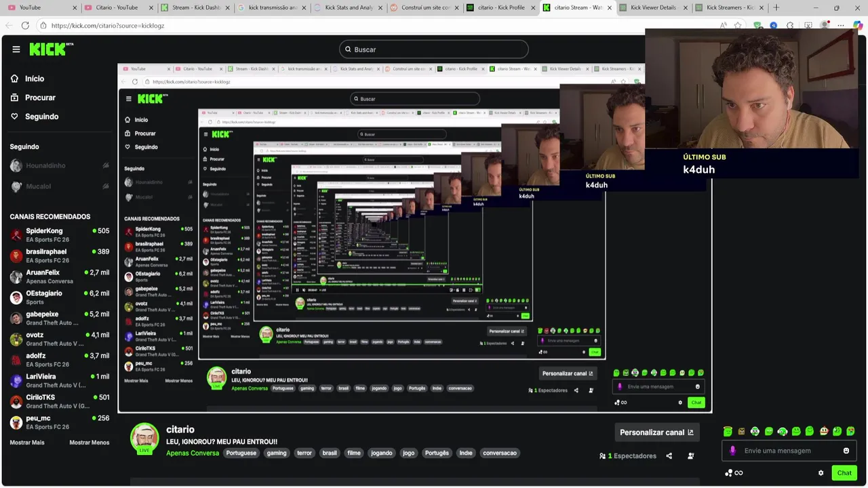
Task: Click the Buscar search field
Action: click(x=434, y=49)
